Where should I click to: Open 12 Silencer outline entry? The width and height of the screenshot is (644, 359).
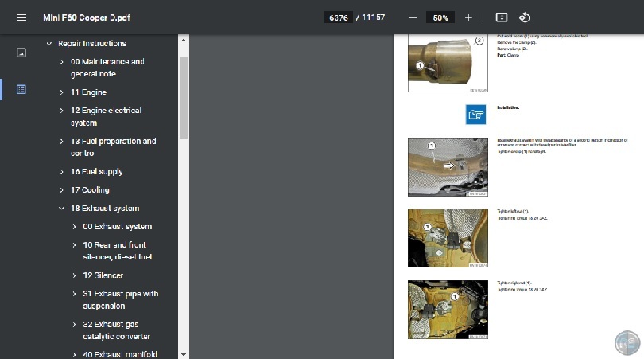pos(103,275)
